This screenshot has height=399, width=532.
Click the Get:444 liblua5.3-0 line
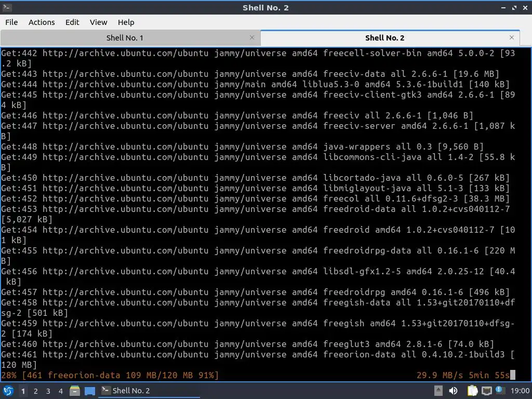[x=255, y=84]
